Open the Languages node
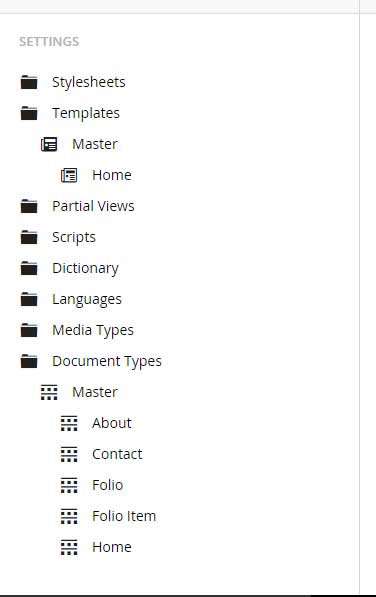Viewport: 376px width, 597px height. tap(87, 299)
